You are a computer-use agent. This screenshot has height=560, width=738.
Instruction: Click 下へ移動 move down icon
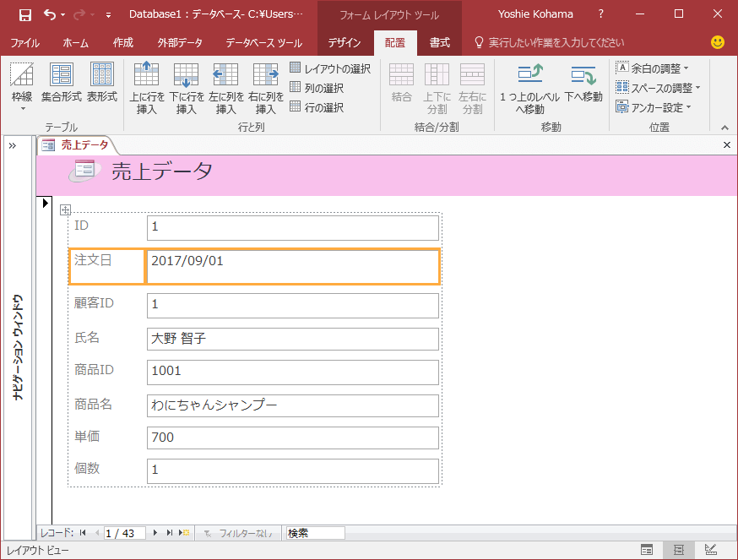click(583, 83)
